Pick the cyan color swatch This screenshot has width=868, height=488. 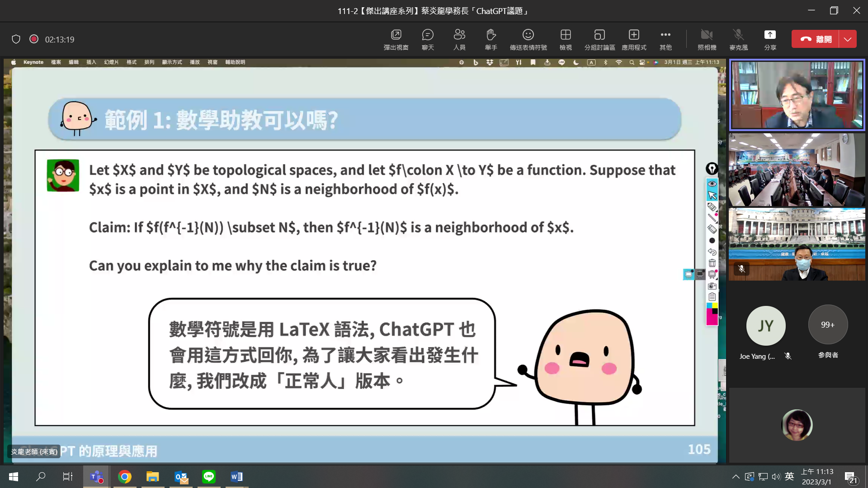pyautogui.click(x=709, y=306)
